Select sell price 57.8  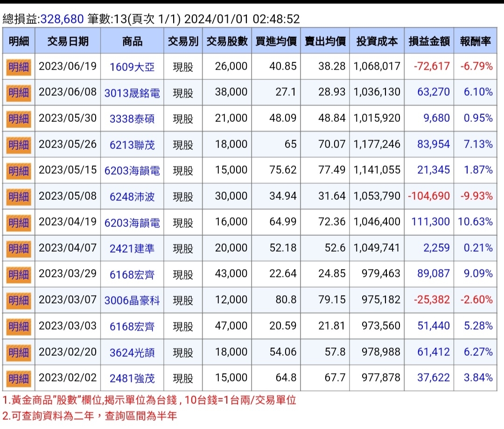point(335,352)
